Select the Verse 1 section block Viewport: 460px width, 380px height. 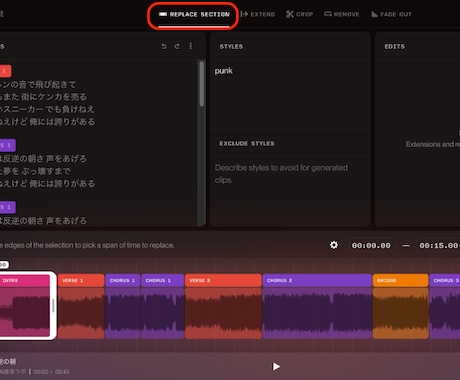point(81,306)
